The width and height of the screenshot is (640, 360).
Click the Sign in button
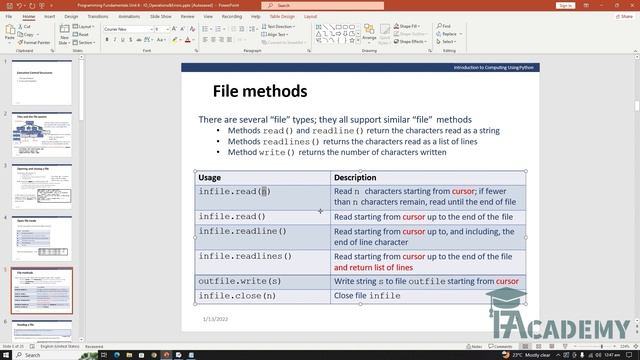pyautogui.click(x=565, y=6)
